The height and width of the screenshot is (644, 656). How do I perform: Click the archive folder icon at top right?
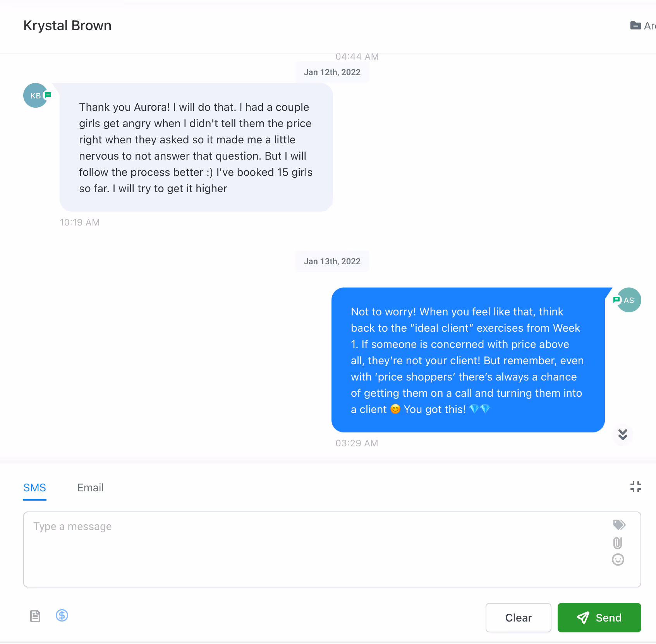point(635,26)
